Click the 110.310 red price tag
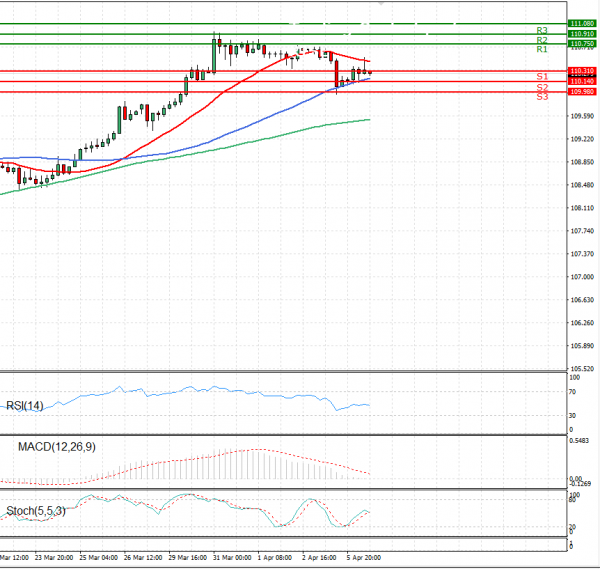This screenshot has height=569, width=600. pos(581,71)
